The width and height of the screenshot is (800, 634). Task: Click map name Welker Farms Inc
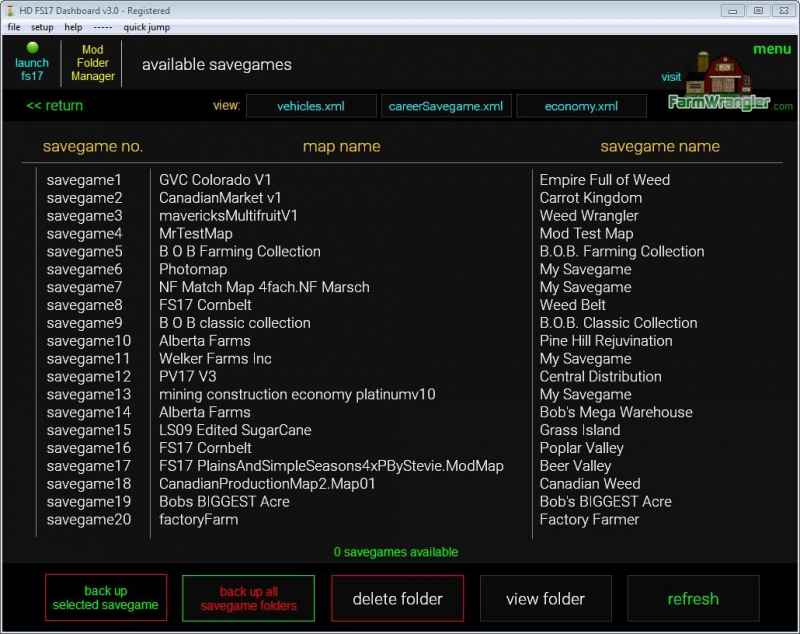click(215, 359)
